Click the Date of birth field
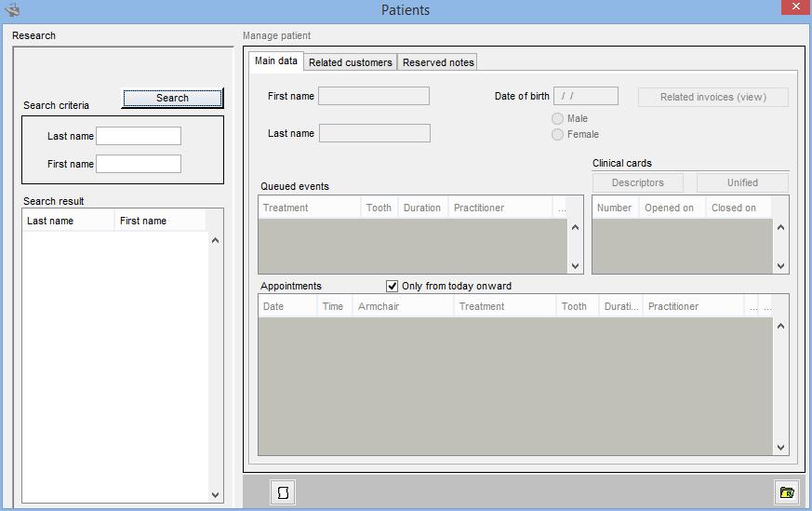 click(x=585, y=96)
